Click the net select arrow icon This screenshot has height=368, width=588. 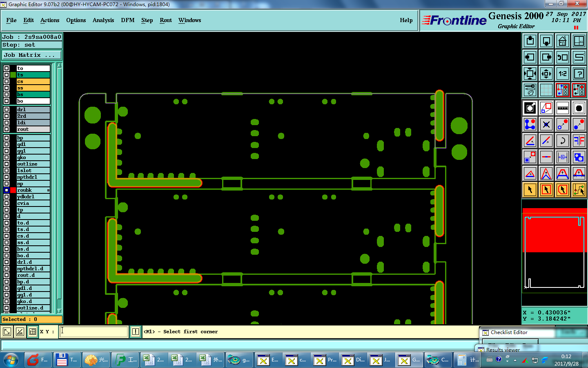coord(579,190)
